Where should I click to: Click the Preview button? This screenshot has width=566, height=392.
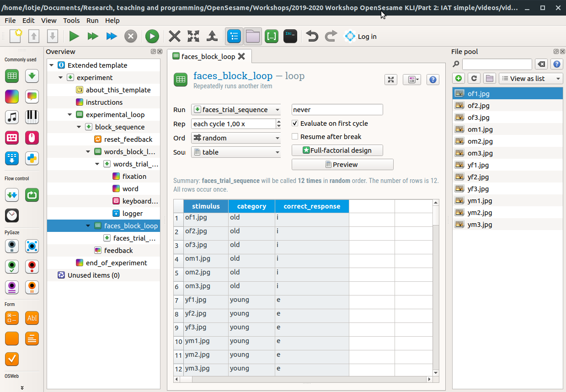pos(342,165)
